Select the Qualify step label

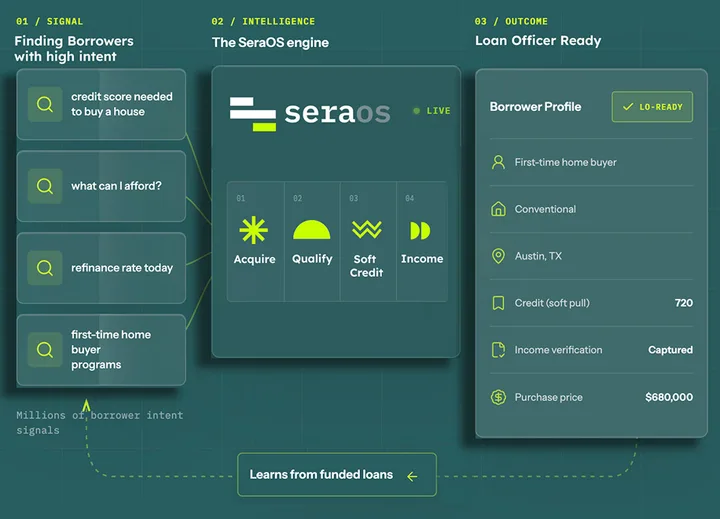[x=312, y=259]
